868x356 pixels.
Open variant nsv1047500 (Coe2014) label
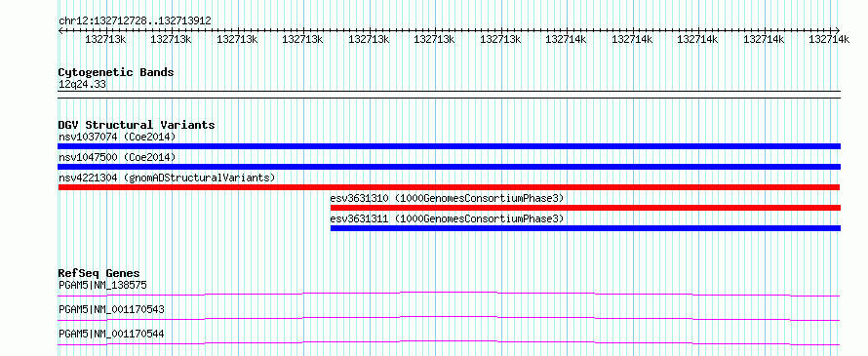pyautogui.click(x=117, y=157)
